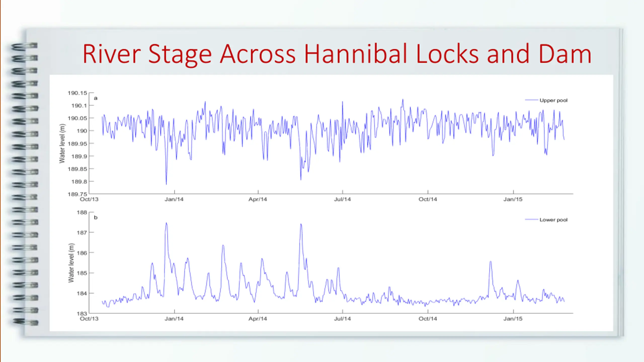Select panel label b in the lower chart
Viewport: 644px width, 362px height.
coord(96,217)
